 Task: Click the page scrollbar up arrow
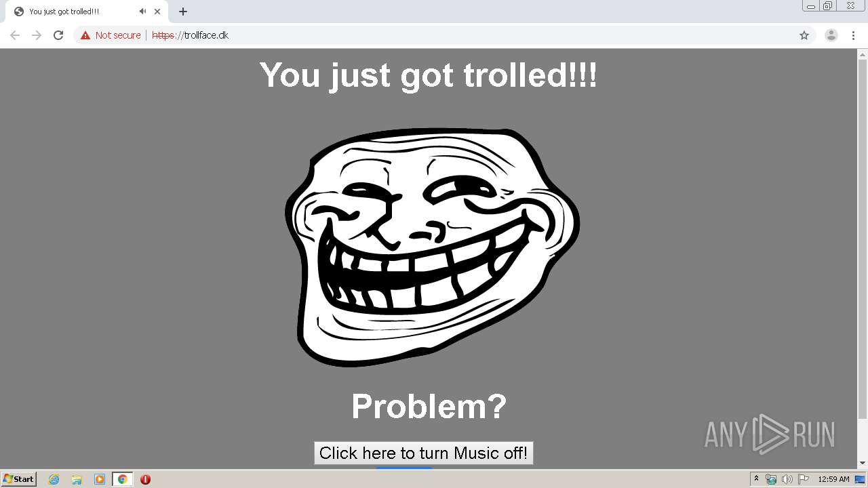pos(863,54)
